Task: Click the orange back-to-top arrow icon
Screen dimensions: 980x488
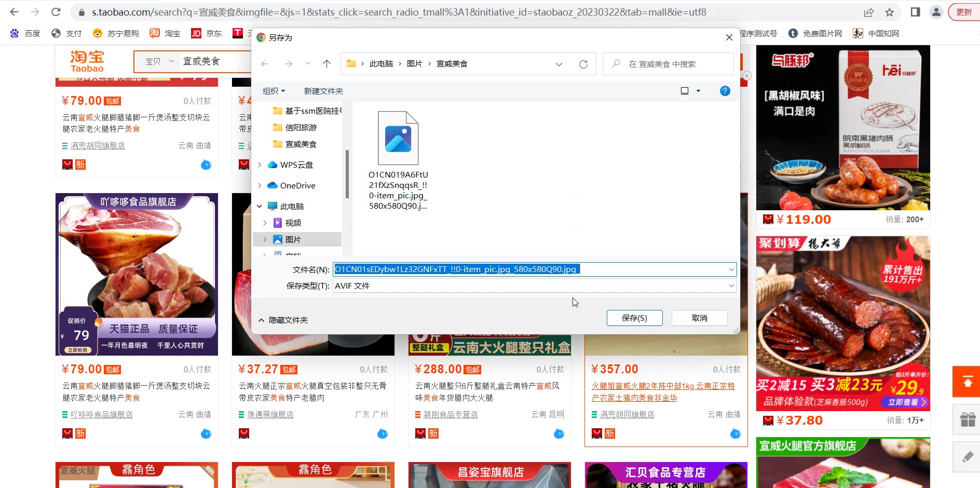Action: click(967, 382)
